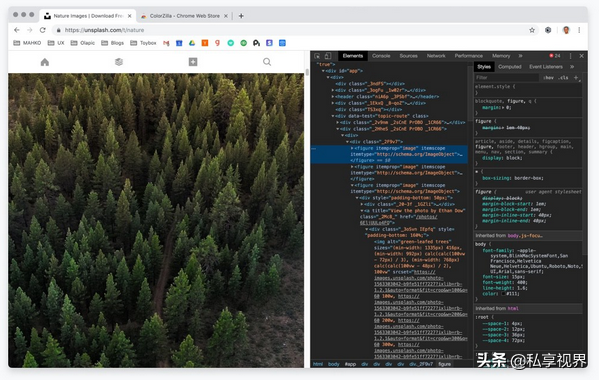The height and width of the screenshot is (380, 599).
Task: Switch to the Memory tab
Action: (x=501, y=56)
